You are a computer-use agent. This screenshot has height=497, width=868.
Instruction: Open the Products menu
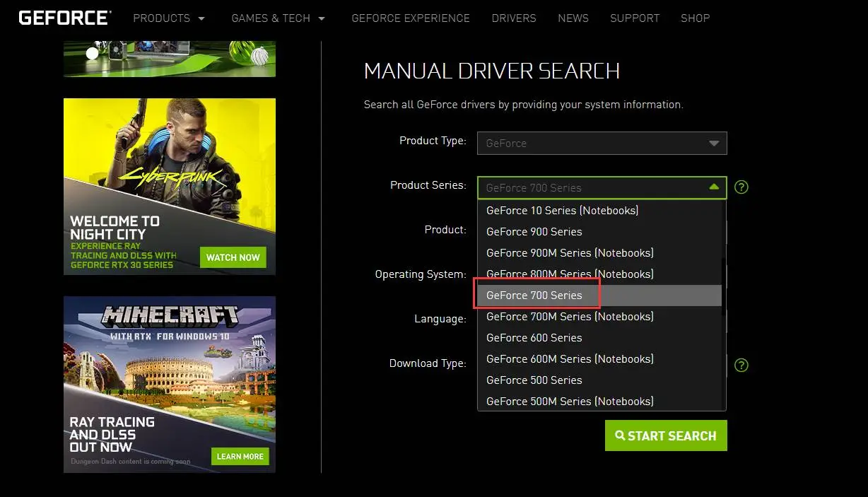coord(169,18)
